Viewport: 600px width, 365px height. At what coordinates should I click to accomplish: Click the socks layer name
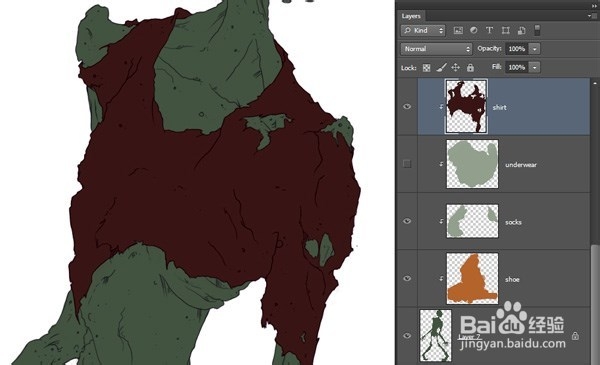pyautogui.click(x=513, y=222)
